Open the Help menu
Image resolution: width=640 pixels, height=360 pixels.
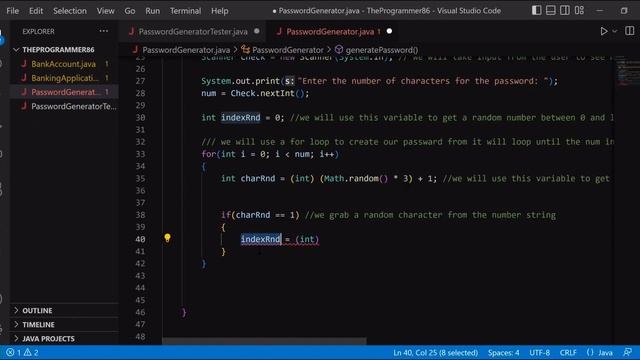click(x=220, y=11)
